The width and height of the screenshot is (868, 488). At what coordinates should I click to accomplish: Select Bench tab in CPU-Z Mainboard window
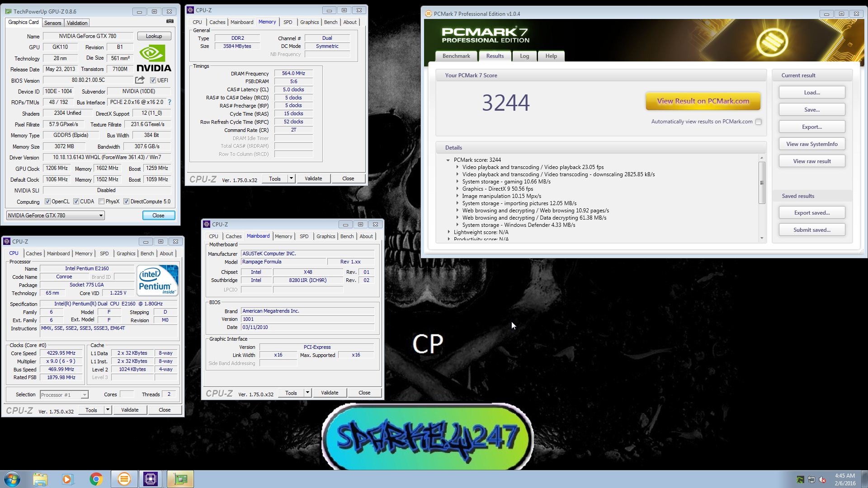(x=347, y=236)
